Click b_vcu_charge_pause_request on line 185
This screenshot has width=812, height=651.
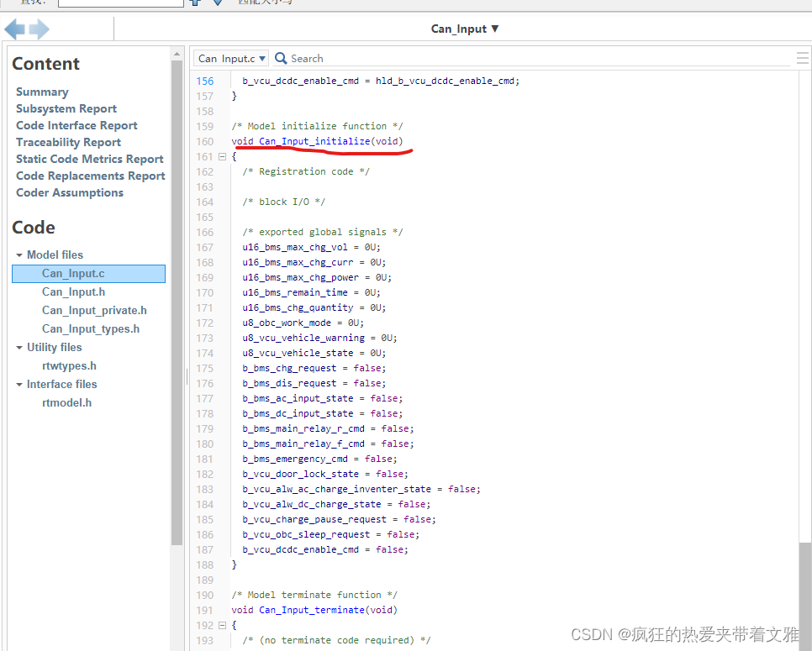point(314,520)
